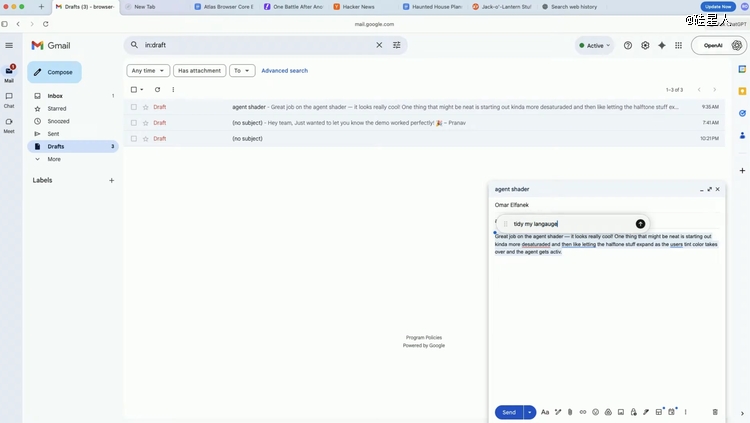
Task: Discard the draft with the trash icon
Action: pos(715,412)
